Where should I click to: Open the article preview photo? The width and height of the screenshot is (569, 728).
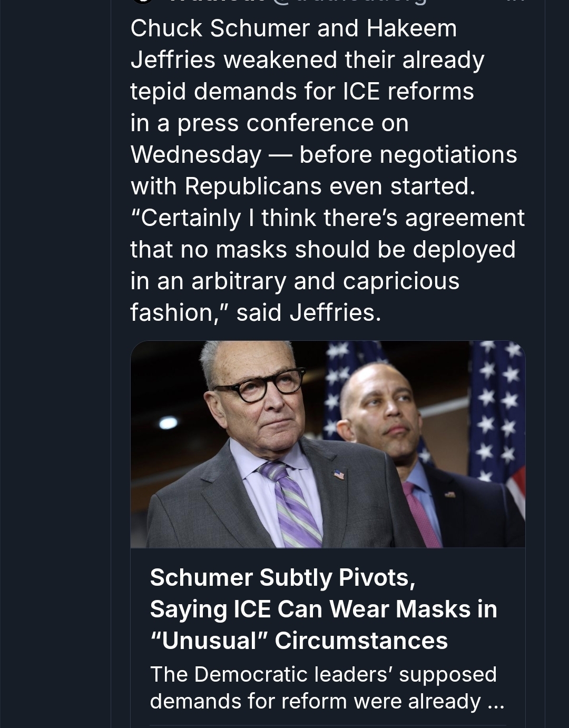pos(328,444)
